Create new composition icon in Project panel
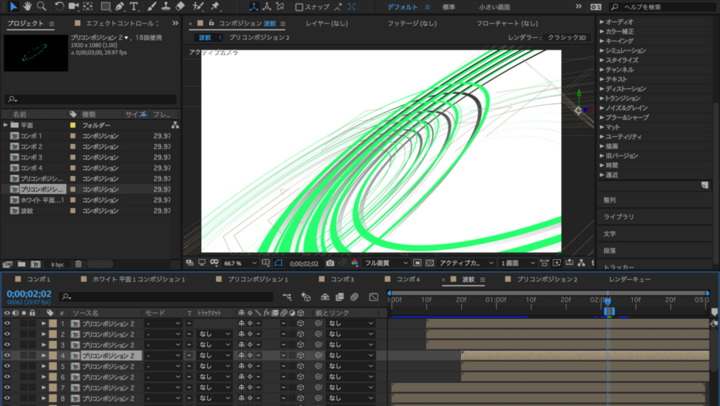 click(x=35, y=264)
